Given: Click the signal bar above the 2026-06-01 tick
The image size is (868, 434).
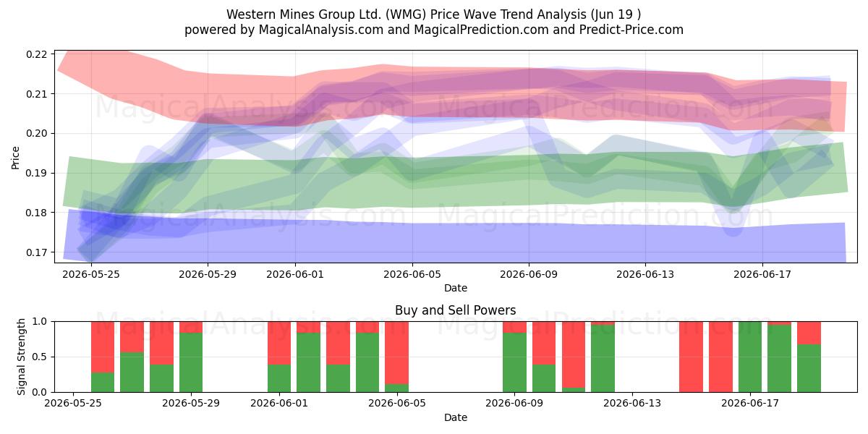Looking at the screenshot, I should pyautogui.click(x=279, y=357).
